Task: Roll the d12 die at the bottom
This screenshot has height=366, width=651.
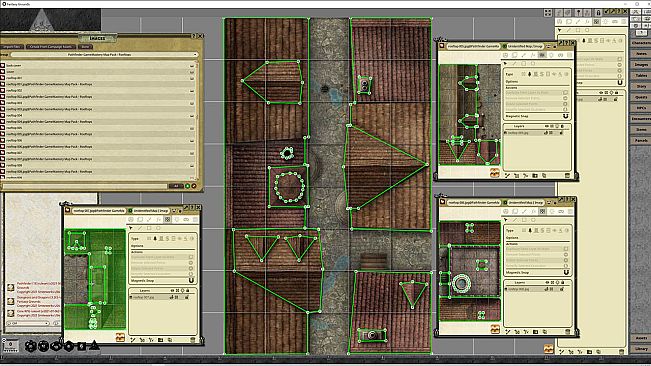Action: pyautogui.click(x=43, y=346)
